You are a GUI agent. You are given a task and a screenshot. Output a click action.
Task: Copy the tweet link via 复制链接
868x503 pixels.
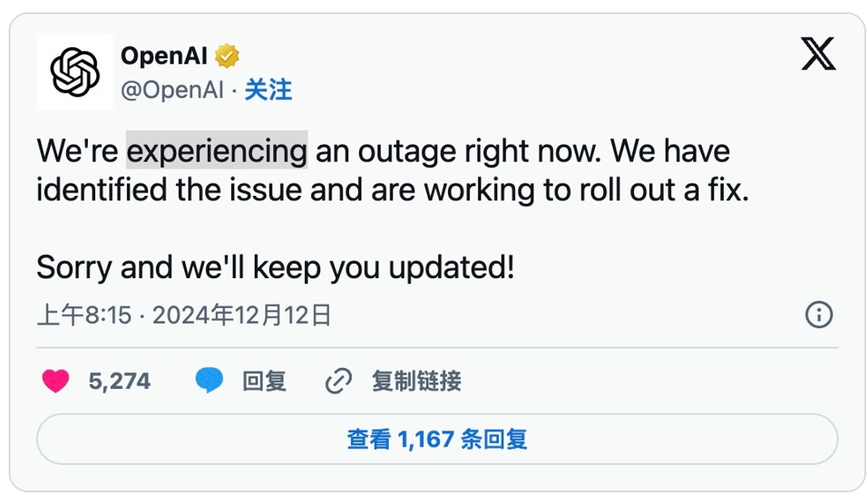pos(416,382)
